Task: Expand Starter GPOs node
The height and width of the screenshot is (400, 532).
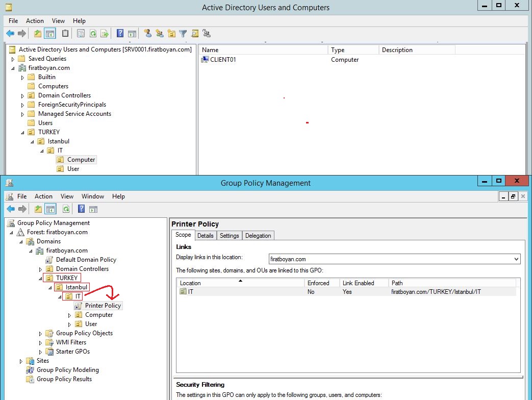Action: pos(40,352)
